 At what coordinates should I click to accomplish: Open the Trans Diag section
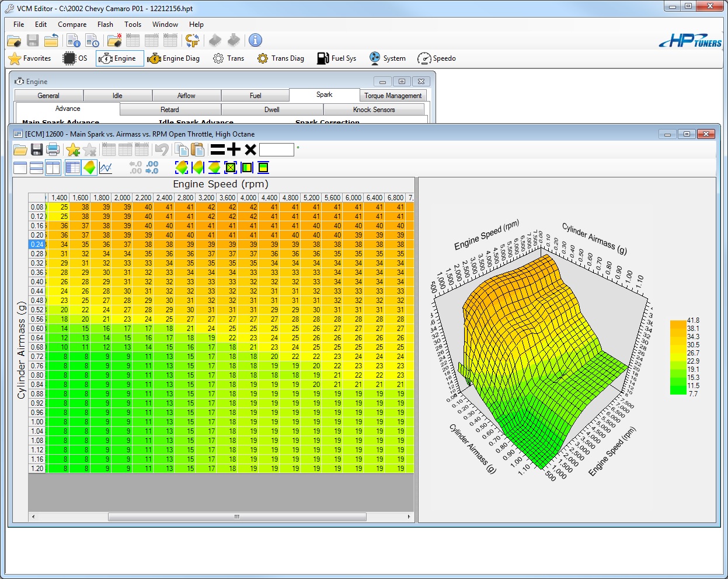281,58
